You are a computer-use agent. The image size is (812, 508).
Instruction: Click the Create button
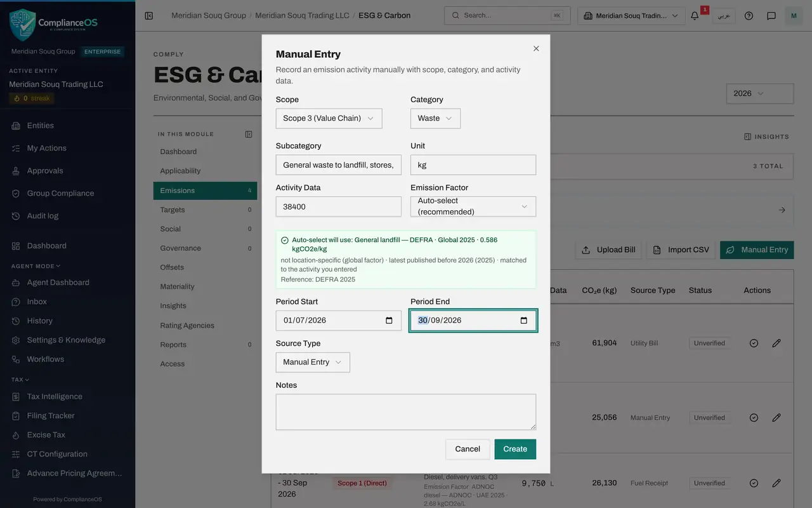pos(515,449)
